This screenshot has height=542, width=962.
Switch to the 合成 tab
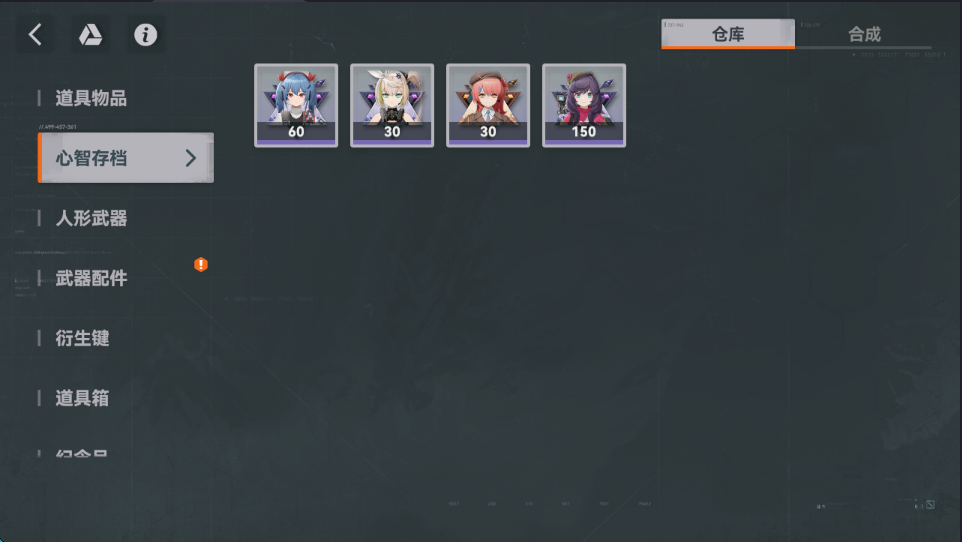click(x=864, y=34)
